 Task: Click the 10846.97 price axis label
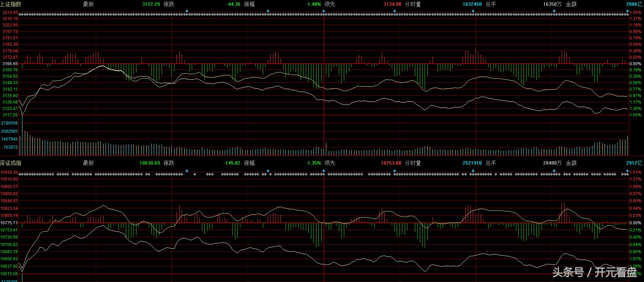click(x=9, y=201)
